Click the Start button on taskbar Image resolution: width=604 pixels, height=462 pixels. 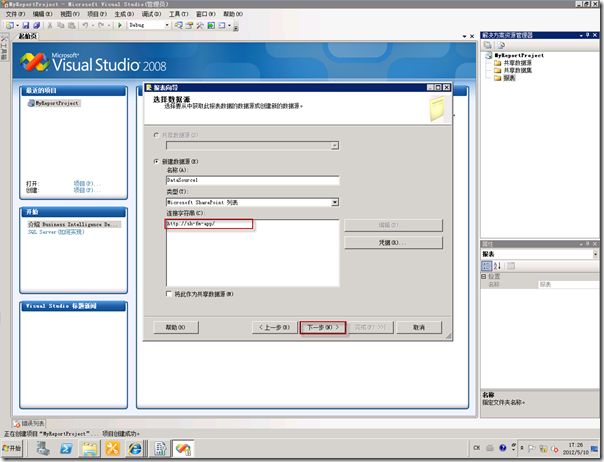click(x=12, y=448)
